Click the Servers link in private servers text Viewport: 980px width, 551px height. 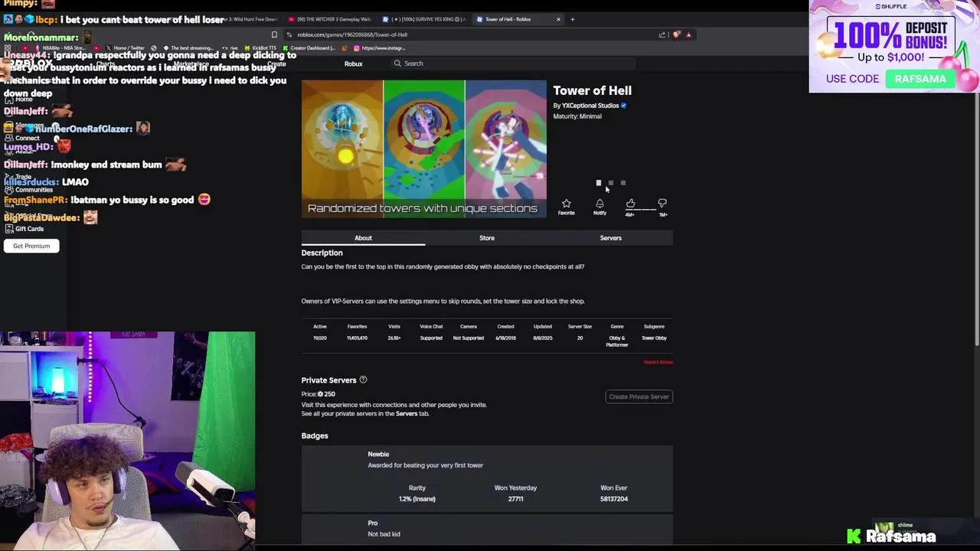tap(407, 413)
